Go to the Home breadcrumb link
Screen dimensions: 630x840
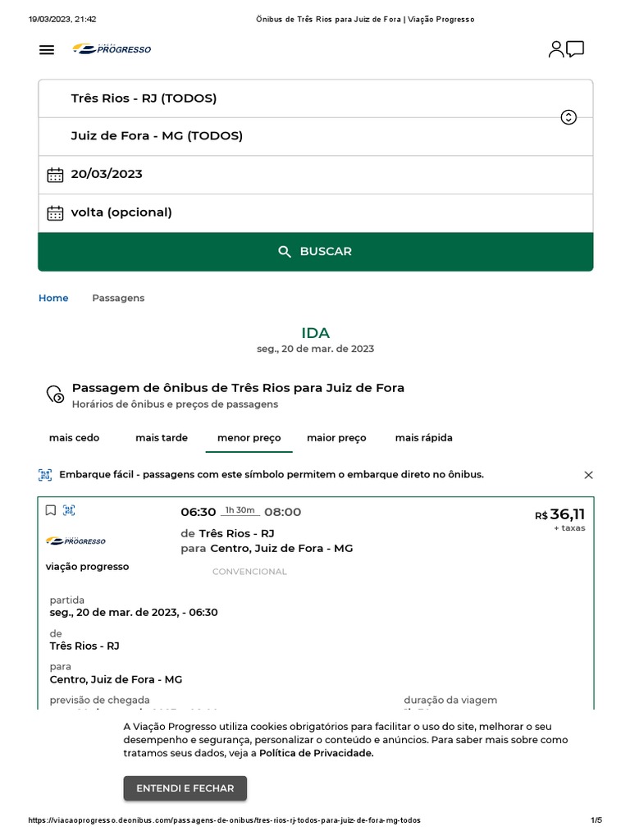(x=53, y=298)
